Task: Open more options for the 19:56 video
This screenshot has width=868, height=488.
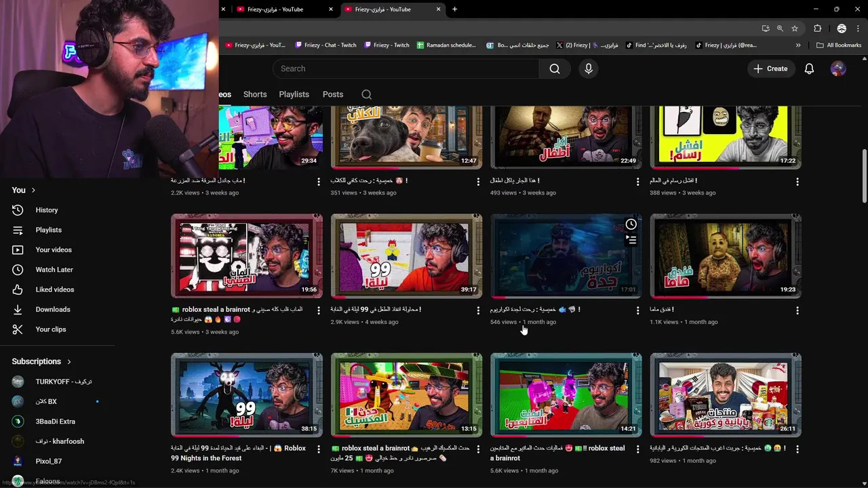Action: 319,310
